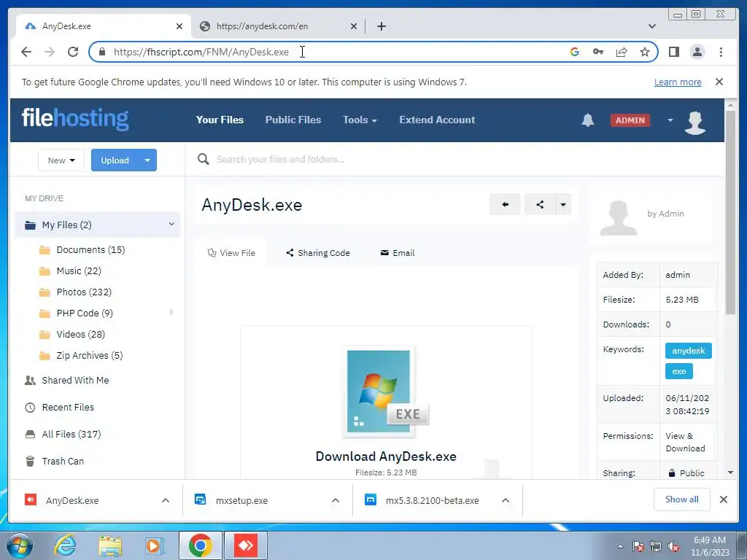The image size is (747, 560).
Task: Open Windows Media Player from the taskbar
Action: (x=154, y=545)
